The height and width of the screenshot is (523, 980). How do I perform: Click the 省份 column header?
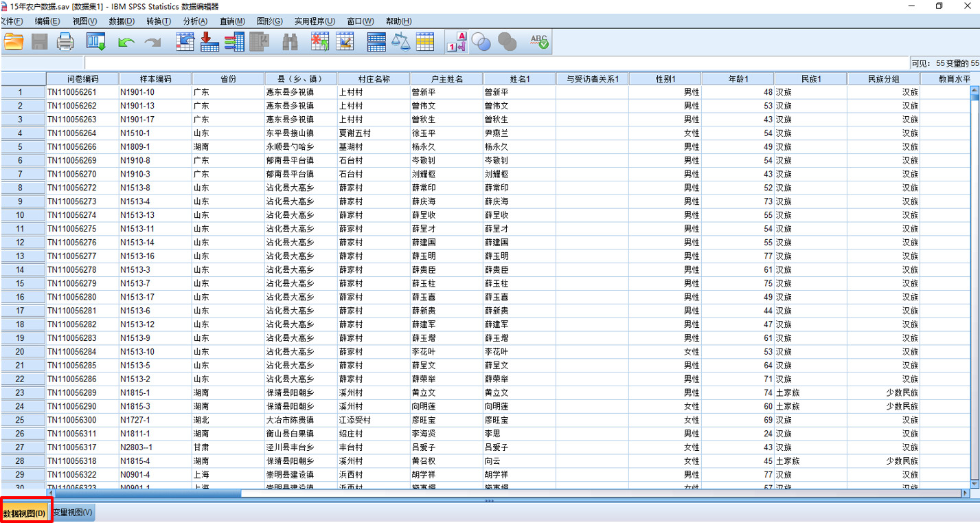click(x=228, y=79)
